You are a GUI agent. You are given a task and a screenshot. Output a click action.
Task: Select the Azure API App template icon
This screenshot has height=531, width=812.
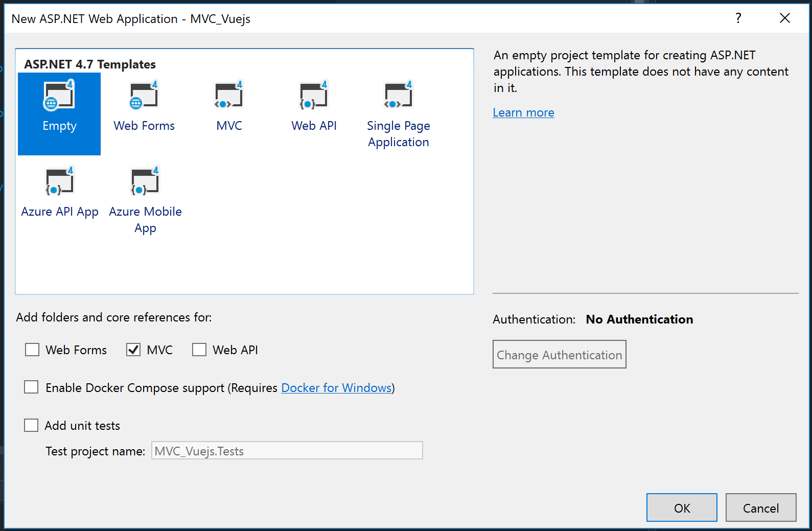coord(60,181)
